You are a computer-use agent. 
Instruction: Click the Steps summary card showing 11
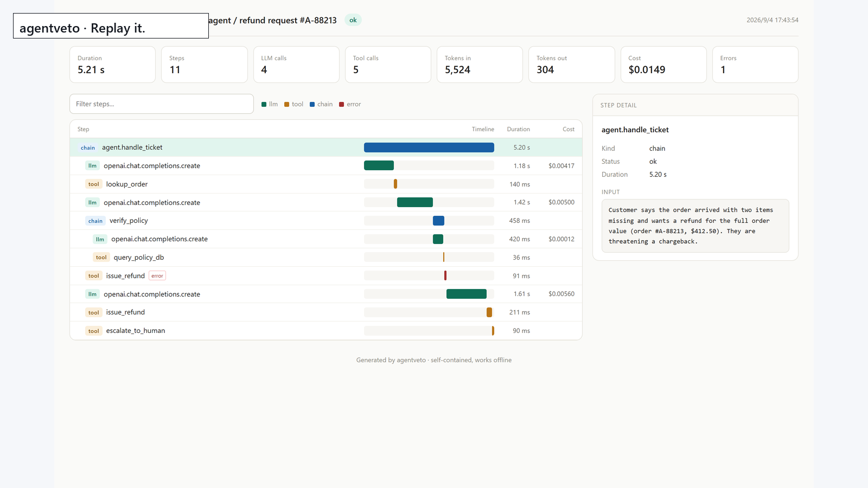pyautogui.click(x=205, y=65)
